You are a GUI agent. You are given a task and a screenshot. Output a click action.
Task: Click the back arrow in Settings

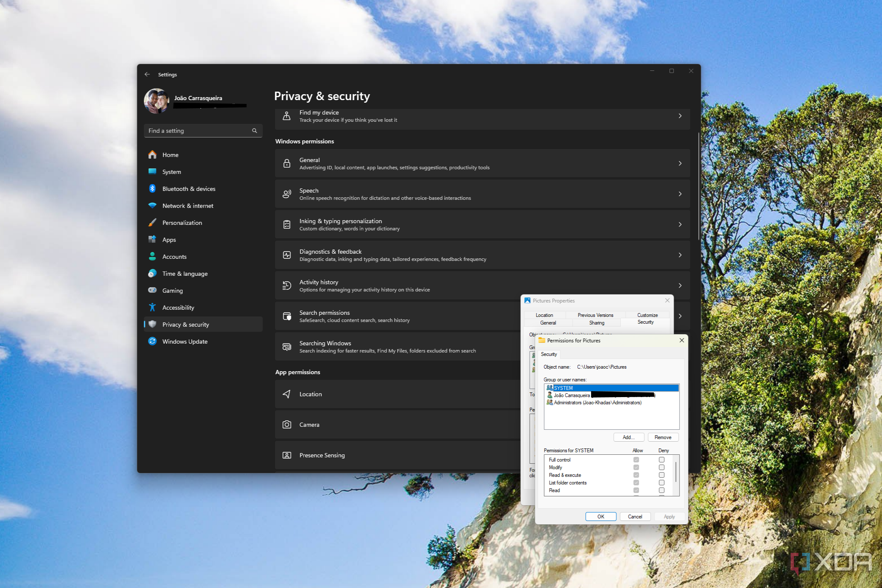[x=147, y=74]
